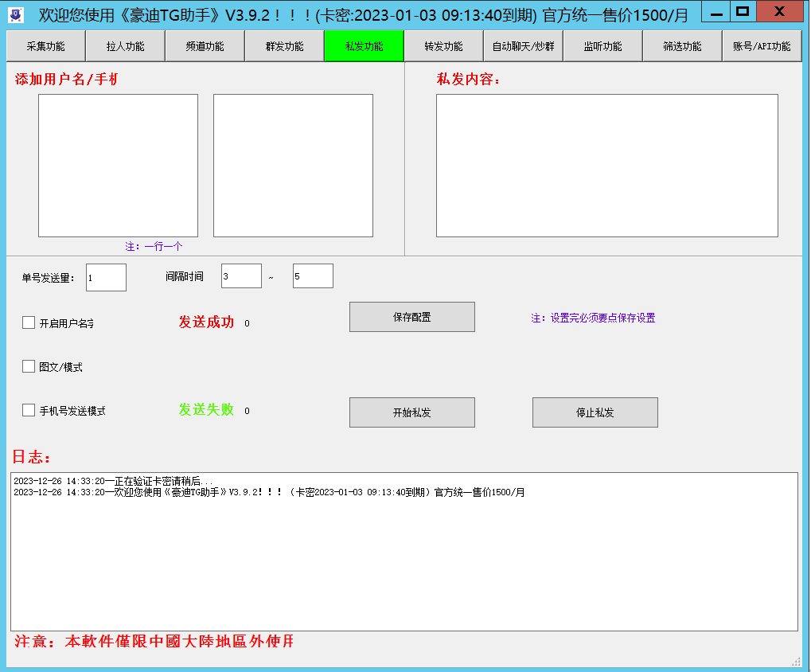
Task: Switch to the 拉人功能 tab
Action: [x=126, y=46]
